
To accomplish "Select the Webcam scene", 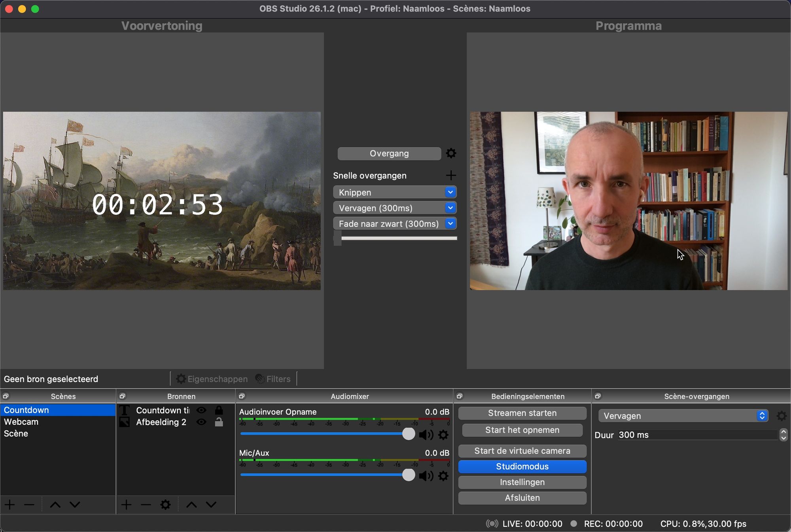I will point(21,422).
